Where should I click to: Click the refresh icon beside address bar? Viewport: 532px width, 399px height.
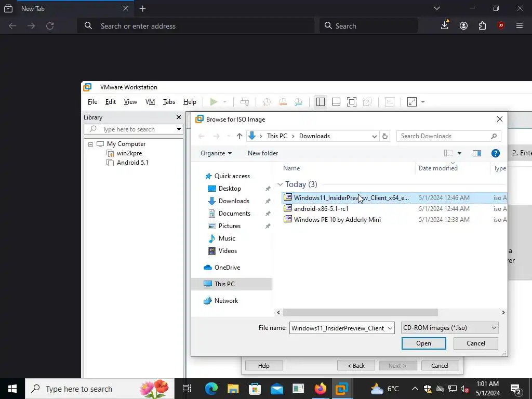coord(385,136)
